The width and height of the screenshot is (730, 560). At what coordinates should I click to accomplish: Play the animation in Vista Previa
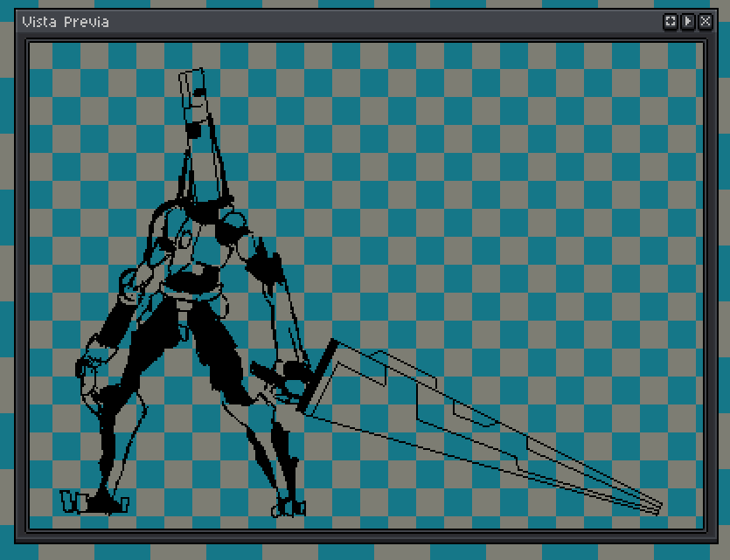click(688, 22)
